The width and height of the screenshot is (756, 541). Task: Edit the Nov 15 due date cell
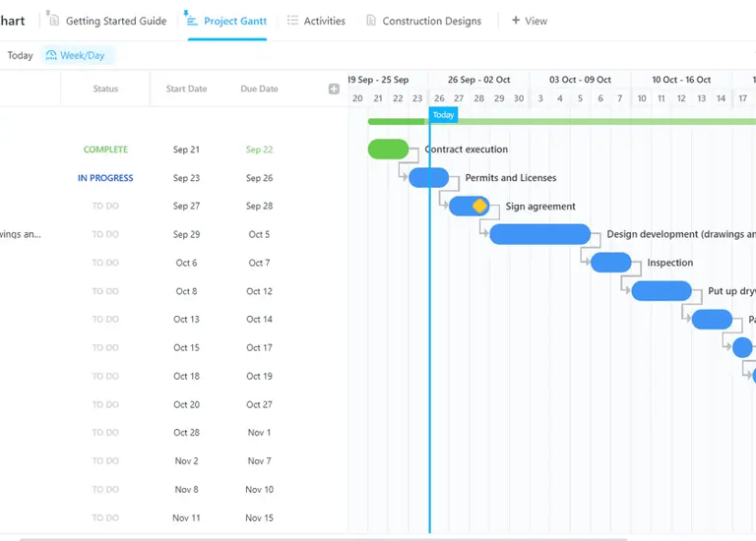coord(260,517)
